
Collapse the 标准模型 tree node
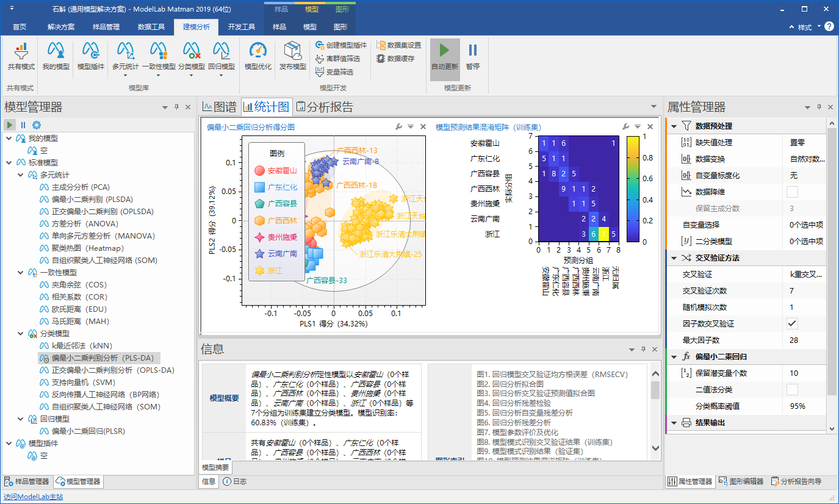[x=9, y=162]
